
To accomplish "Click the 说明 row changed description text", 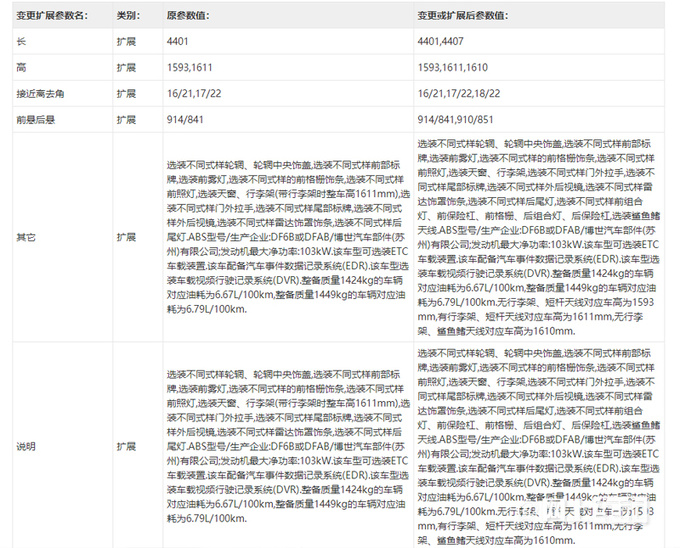I will 539,447.
